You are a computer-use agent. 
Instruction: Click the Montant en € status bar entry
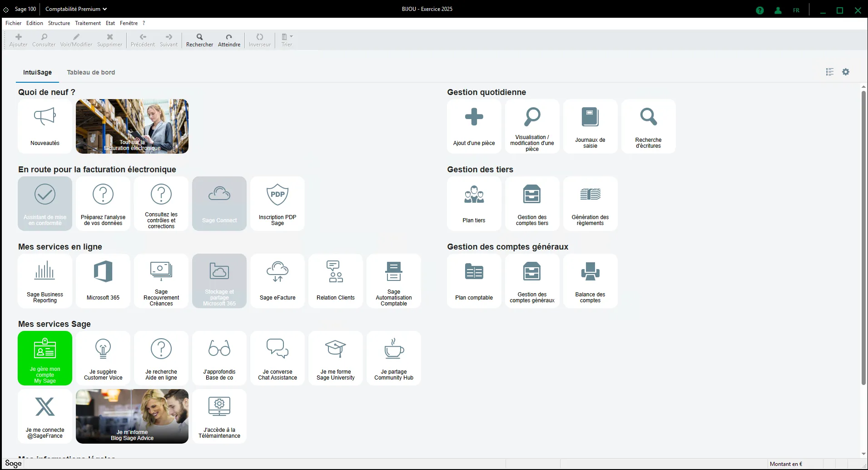point(786,464)
